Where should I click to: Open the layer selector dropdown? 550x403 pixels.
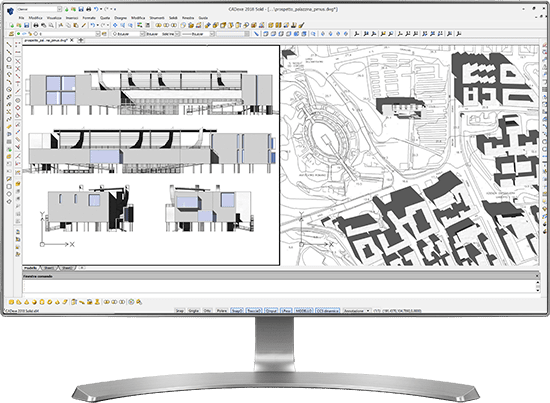tap(98, 34)
